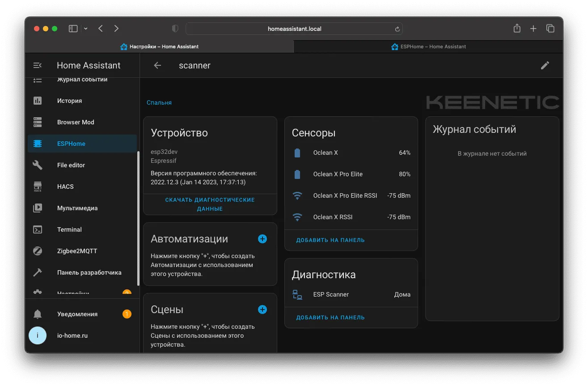Expand Safari sidebar options dropdown arrow

(86, 29)
